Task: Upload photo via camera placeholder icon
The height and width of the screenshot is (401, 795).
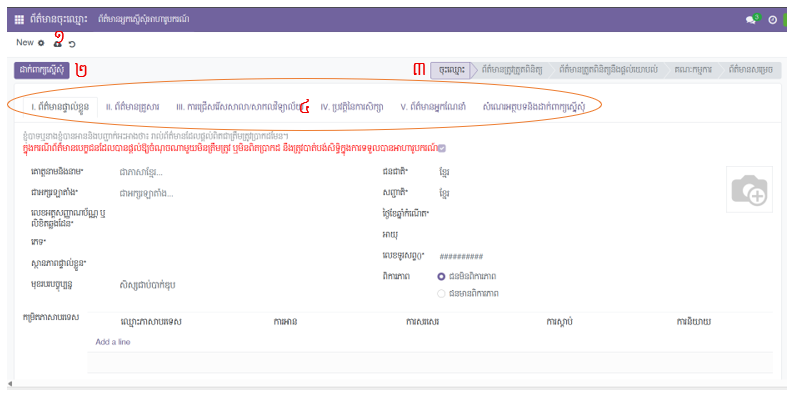Action: coord(750,191)
